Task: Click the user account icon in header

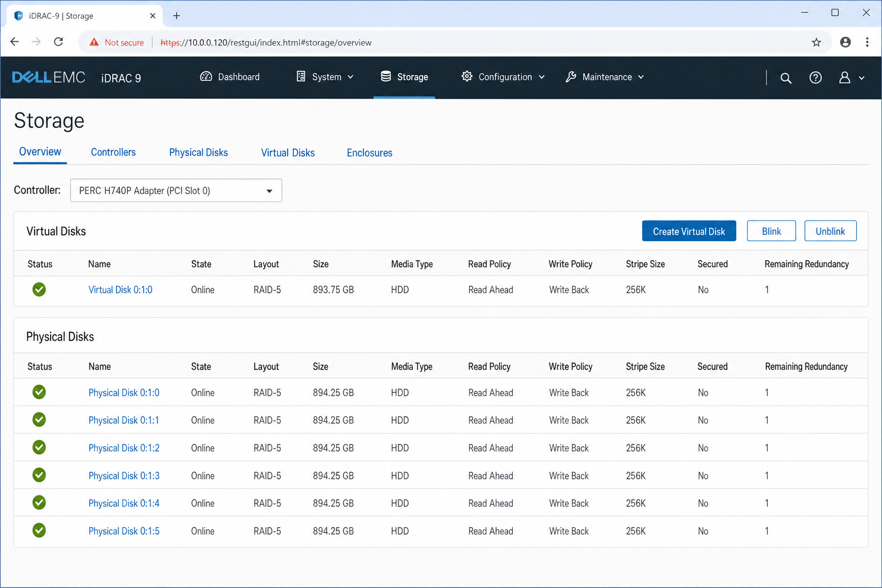Action: click(845, 78)
